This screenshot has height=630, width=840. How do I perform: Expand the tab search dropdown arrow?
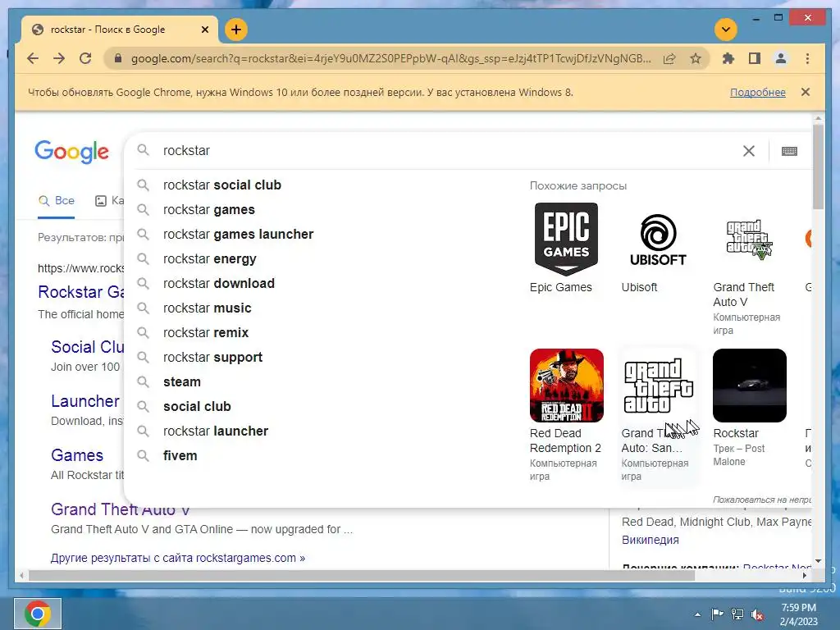[x=726, y=30]
